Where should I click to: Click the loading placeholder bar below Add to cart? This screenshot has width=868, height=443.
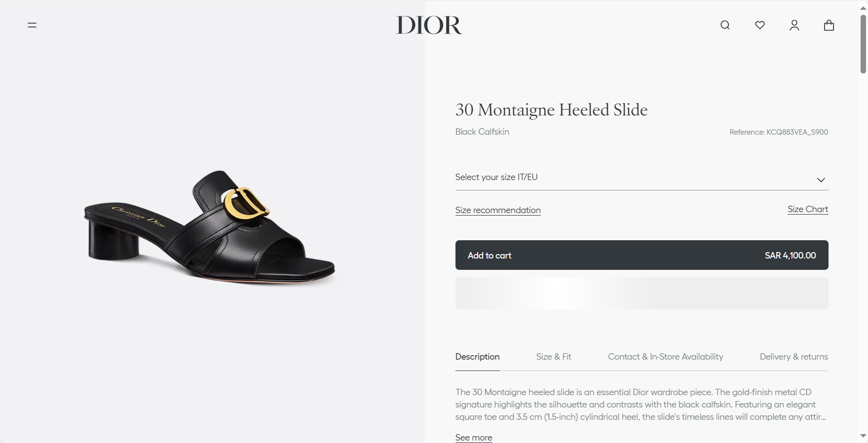tap(642, 294)
